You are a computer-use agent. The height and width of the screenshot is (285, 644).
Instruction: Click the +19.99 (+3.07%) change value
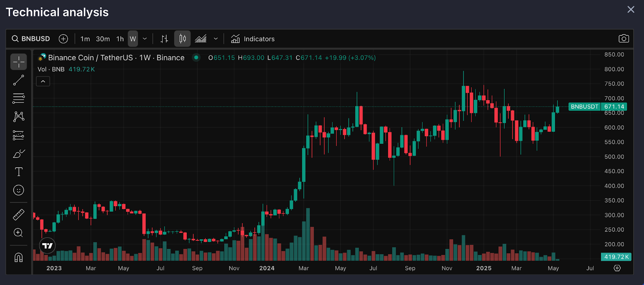pyautogui.click(x=350, y=57)
